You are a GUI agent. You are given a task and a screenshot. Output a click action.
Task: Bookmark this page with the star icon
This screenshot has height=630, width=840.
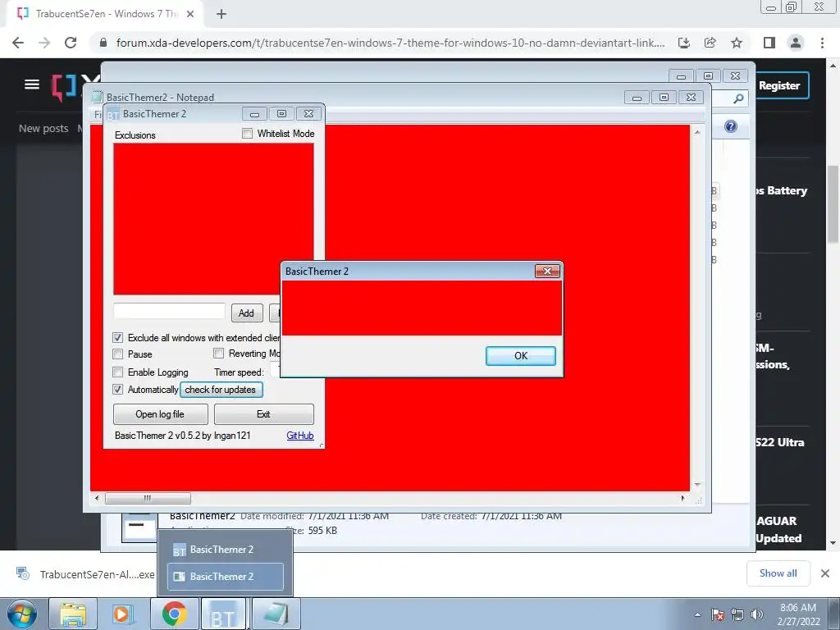click(737, 43)
